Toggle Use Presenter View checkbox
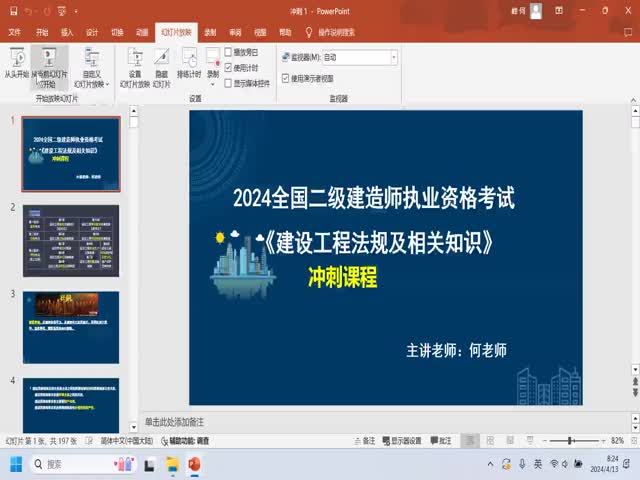Image resolution: width=640 pixels, height=480 pixels. pyautogui.click(x=285, y=78)
